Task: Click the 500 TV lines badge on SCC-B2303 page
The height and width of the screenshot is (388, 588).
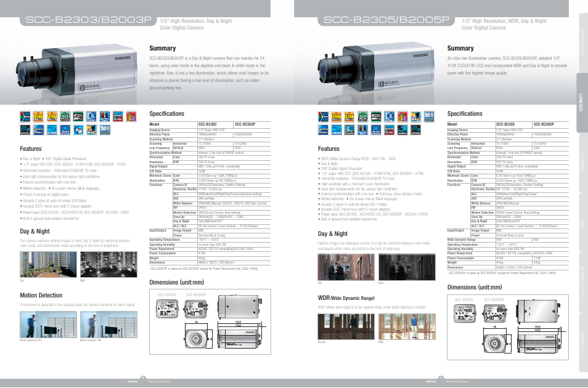Action: (x=105, y=130)
